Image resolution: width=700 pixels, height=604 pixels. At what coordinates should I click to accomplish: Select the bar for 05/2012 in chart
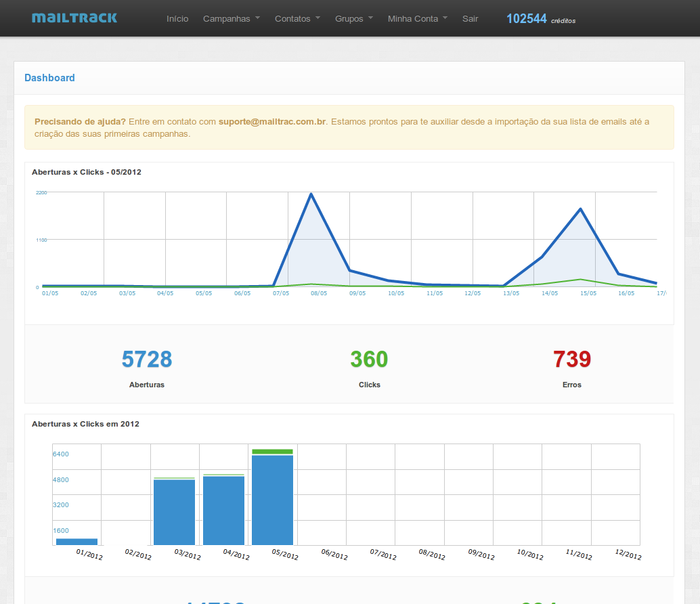(272, 501)
